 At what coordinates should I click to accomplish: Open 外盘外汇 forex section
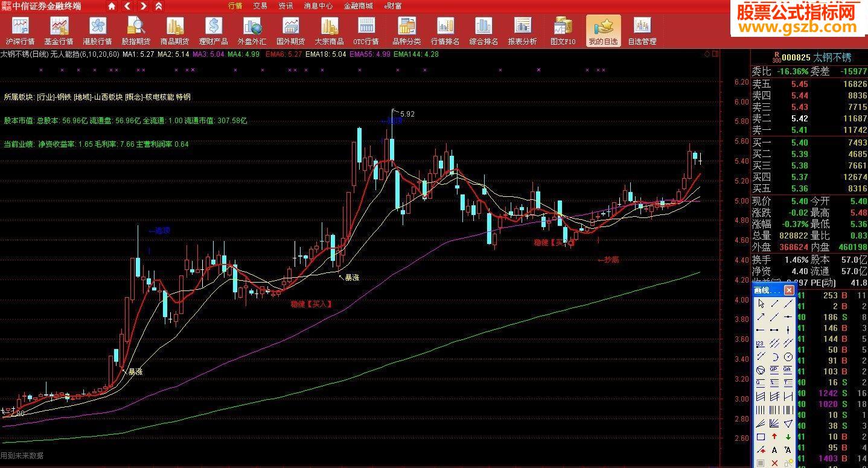pyautogui.click(x=252, y=31)
